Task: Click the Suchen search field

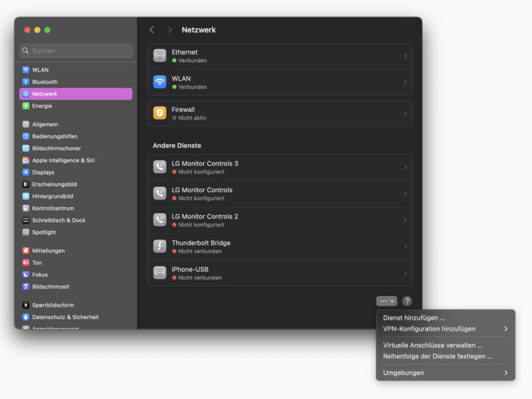Action: point(76,50)
